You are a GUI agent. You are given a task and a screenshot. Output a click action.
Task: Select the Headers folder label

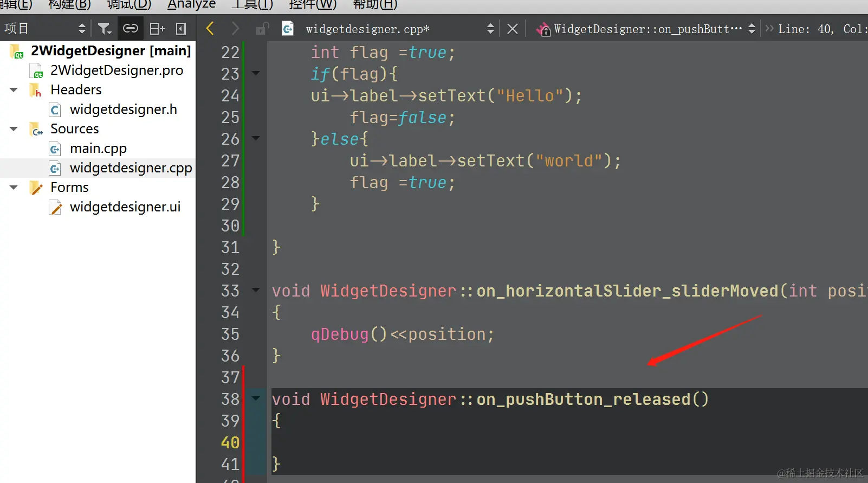[76, 89]
